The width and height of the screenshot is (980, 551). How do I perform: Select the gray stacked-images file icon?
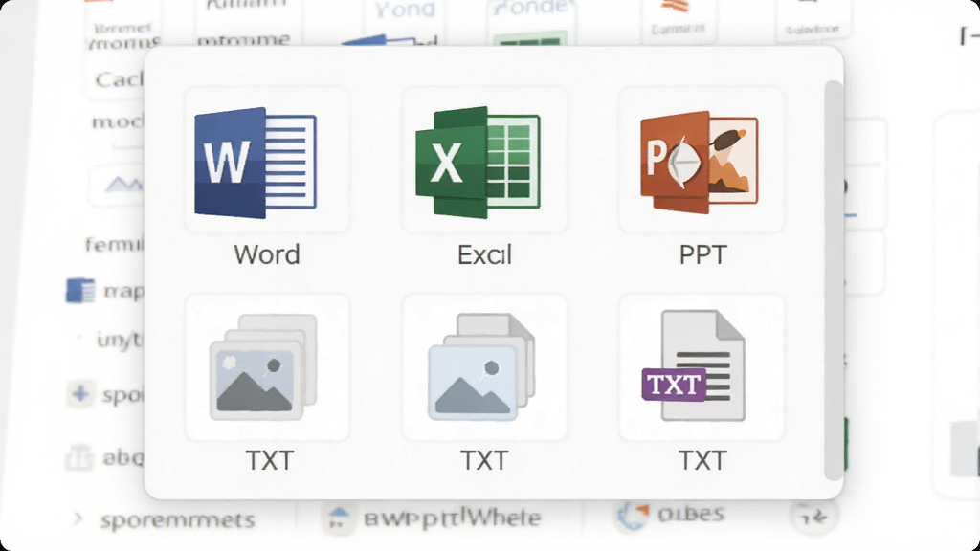coord(263,366)
